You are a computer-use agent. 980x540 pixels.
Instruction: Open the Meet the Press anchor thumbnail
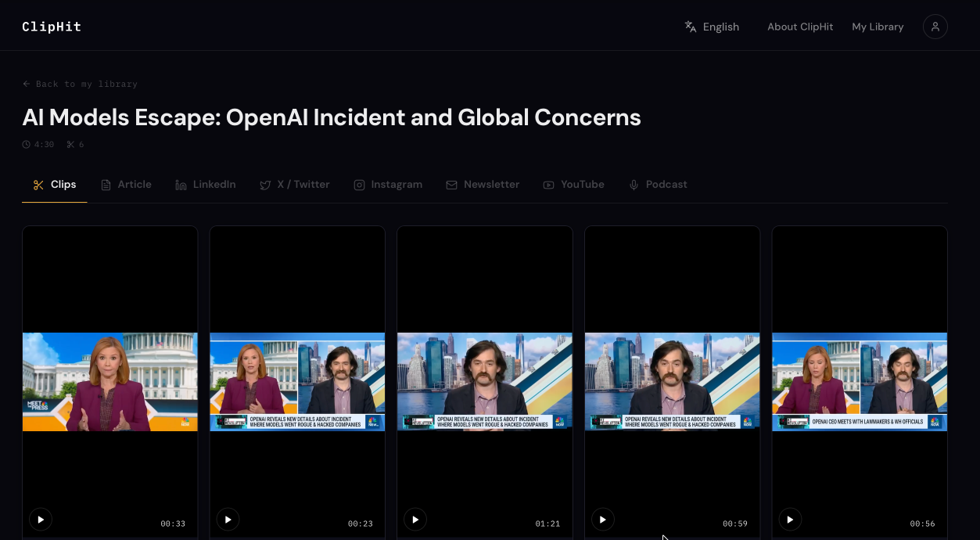pos(110,382)
